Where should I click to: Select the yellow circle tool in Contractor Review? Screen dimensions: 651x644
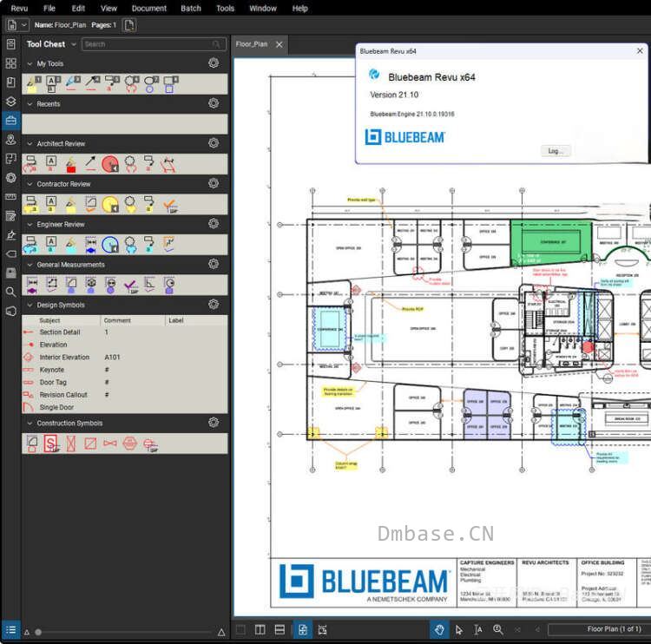[110, 204]
